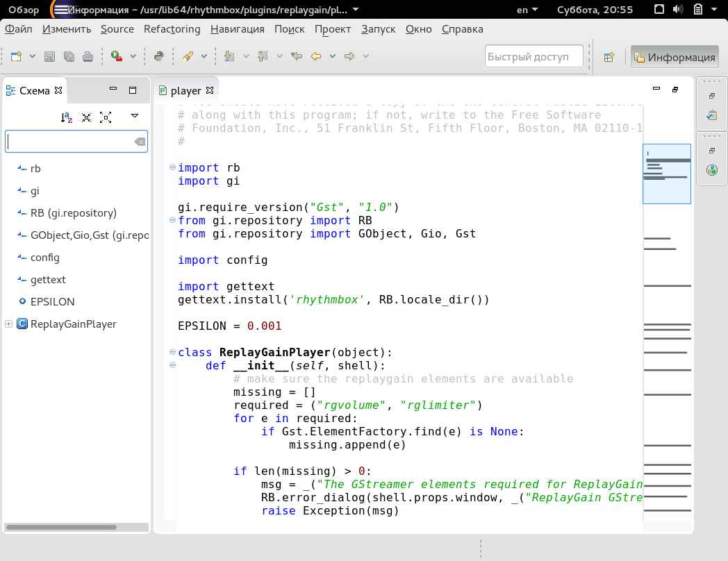728x561 pixels.
Task: Open dropdown next to New icon
Action: pyautogui.click(x=33, y=57)
